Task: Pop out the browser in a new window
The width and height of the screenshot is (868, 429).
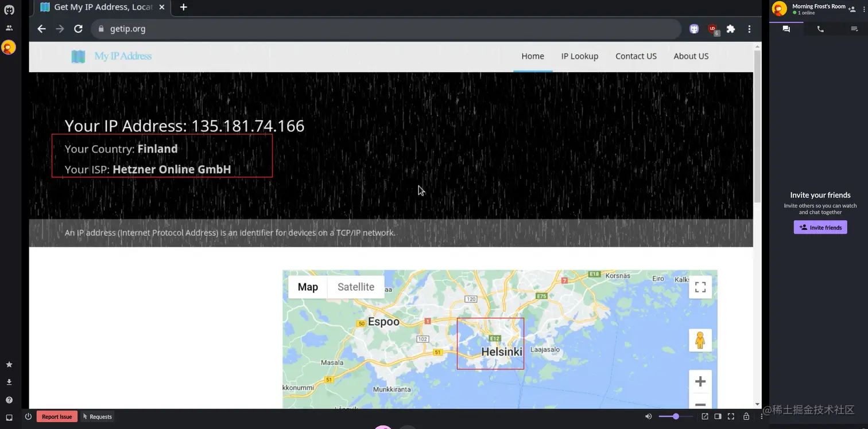Action: point(705,416)
